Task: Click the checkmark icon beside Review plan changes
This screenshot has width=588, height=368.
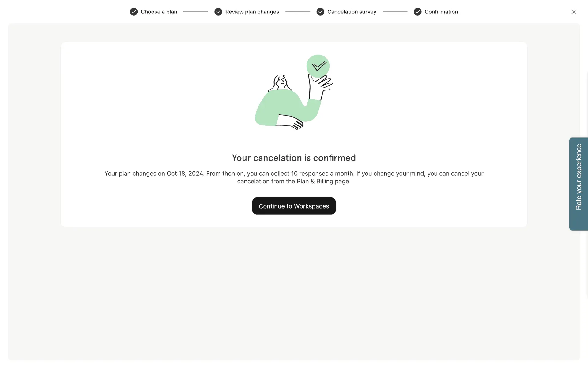Action: click(x=218, y=12)
